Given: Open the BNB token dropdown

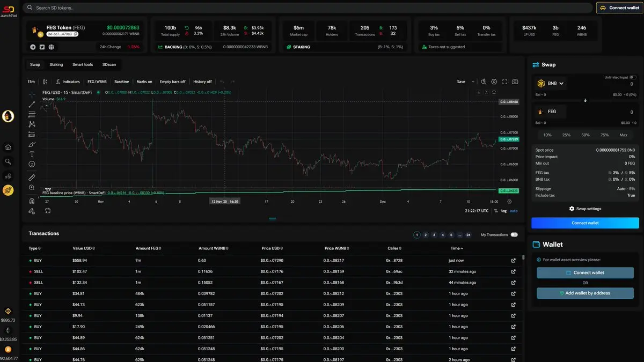Looking at the screenshot, I should [551, 84].
